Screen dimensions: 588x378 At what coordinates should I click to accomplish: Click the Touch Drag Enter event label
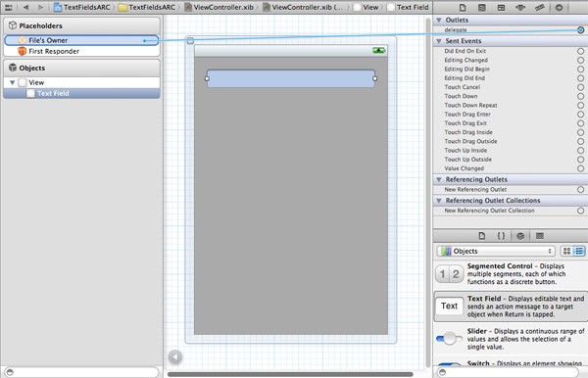[x=467, y=115]
